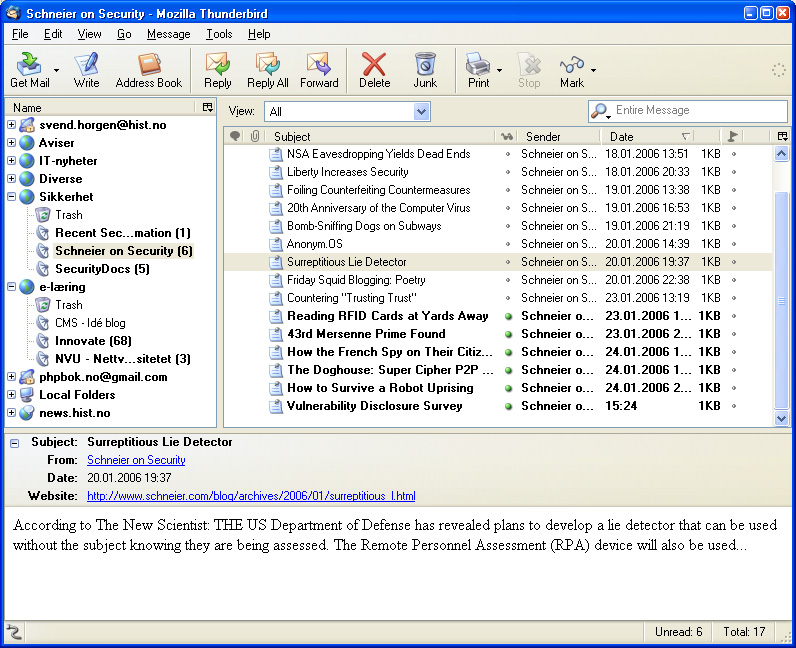
Task: Delete the selected message
Action: (x=374, y=70)
